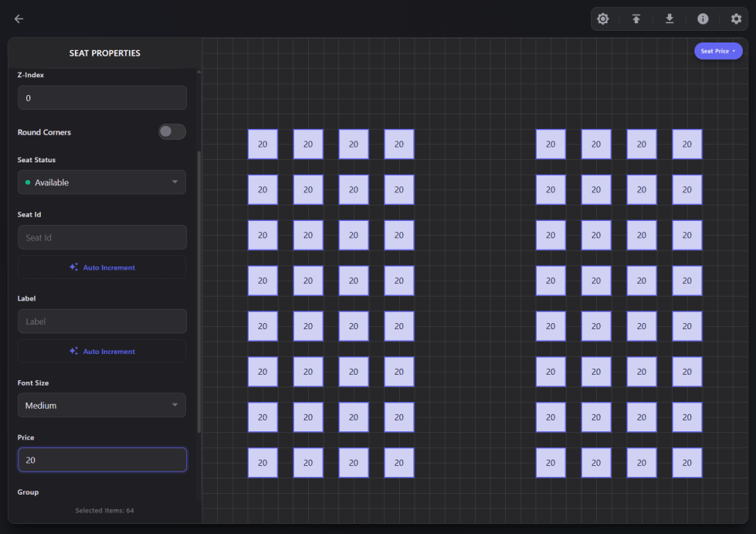Open the Seat Status dropdown
Image resolution: width=756 pixels, height=534 pixels.
coord(102,182)
